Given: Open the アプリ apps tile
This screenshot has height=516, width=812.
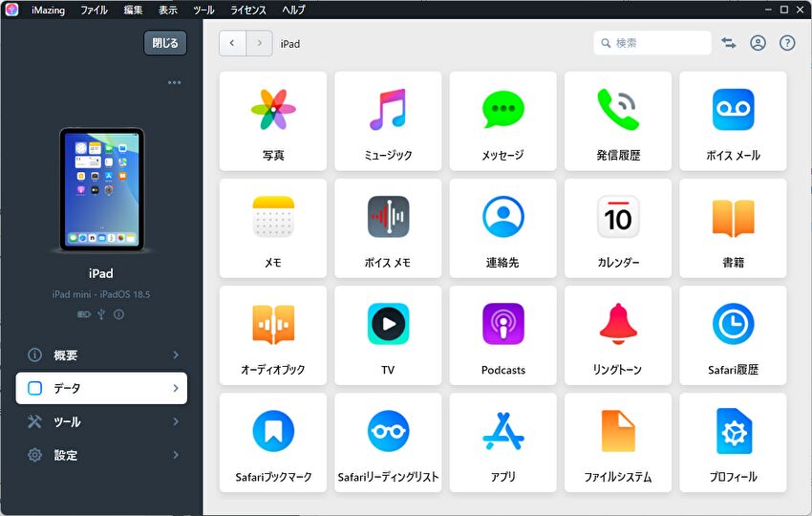Looking at the screenshot, I should pyautogui.click(x=502, y=443).
